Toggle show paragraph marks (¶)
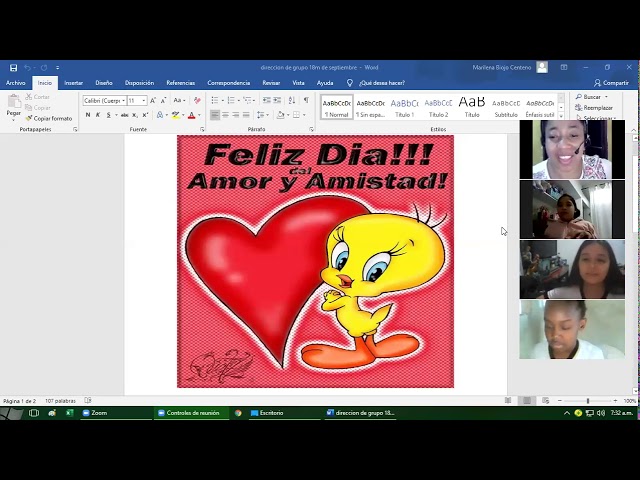Screen dimensions: 640x480 pyautogui.click(x=306, y=100)
